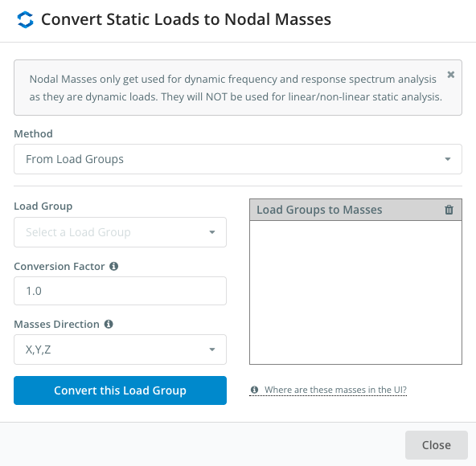Click the SkyCiv logo icon in header

[25, 19]
